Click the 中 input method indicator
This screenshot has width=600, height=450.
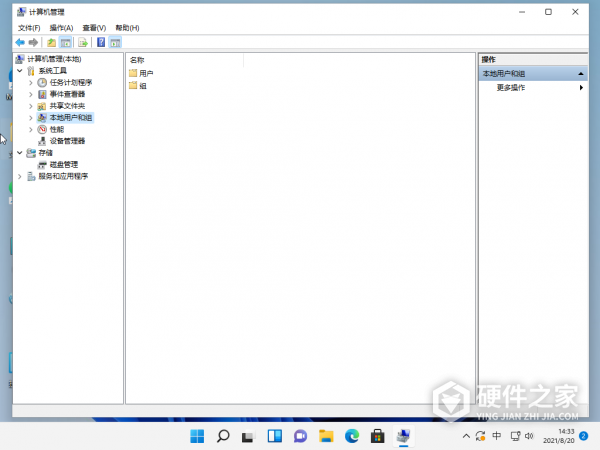(496, 436)
